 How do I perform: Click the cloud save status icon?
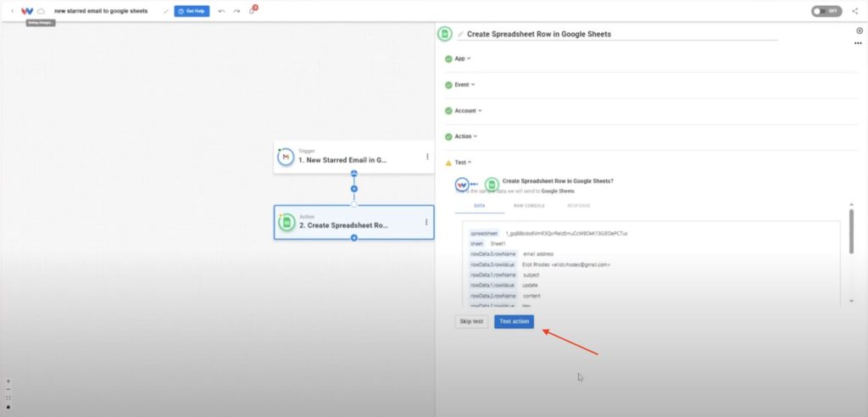(x=41, y=11)
